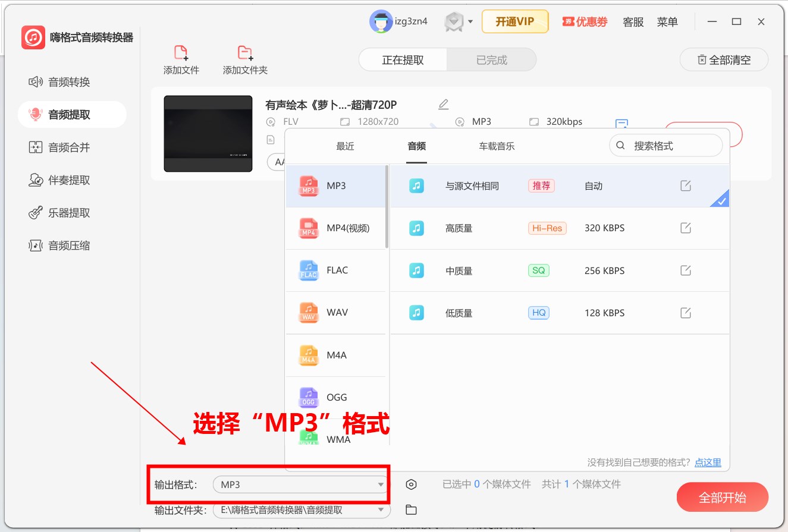Open the 菜单 menu
The image size is (788, 532).
point(667,22)
